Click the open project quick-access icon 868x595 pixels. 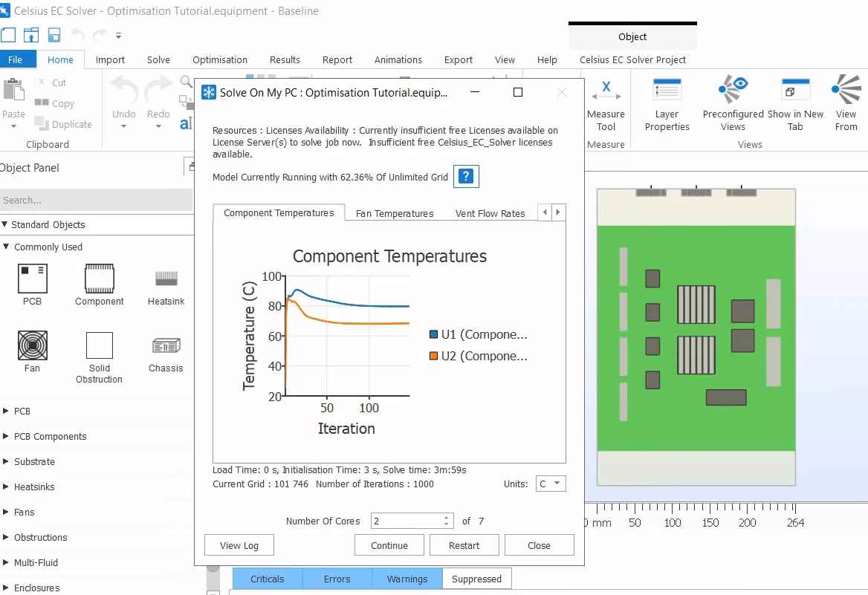point(31,36)
